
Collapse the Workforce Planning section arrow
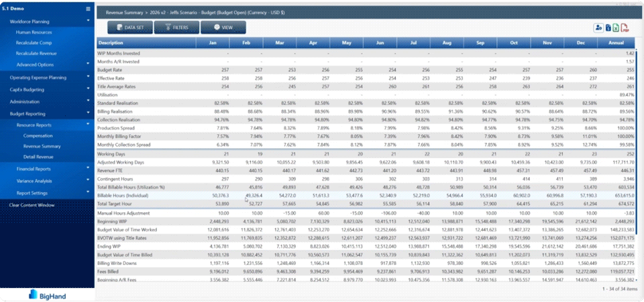[x=88, y=21]
